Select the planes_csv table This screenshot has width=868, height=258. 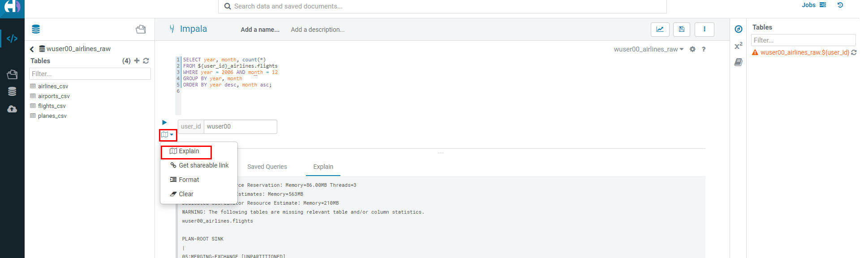pos(52,116)
